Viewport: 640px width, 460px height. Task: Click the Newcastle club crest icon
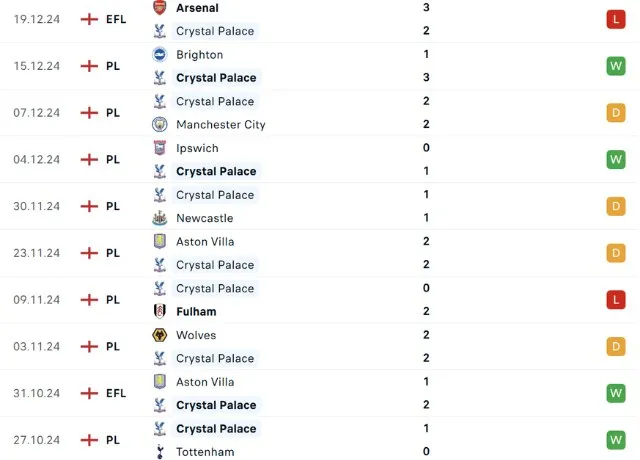[158, 218]
